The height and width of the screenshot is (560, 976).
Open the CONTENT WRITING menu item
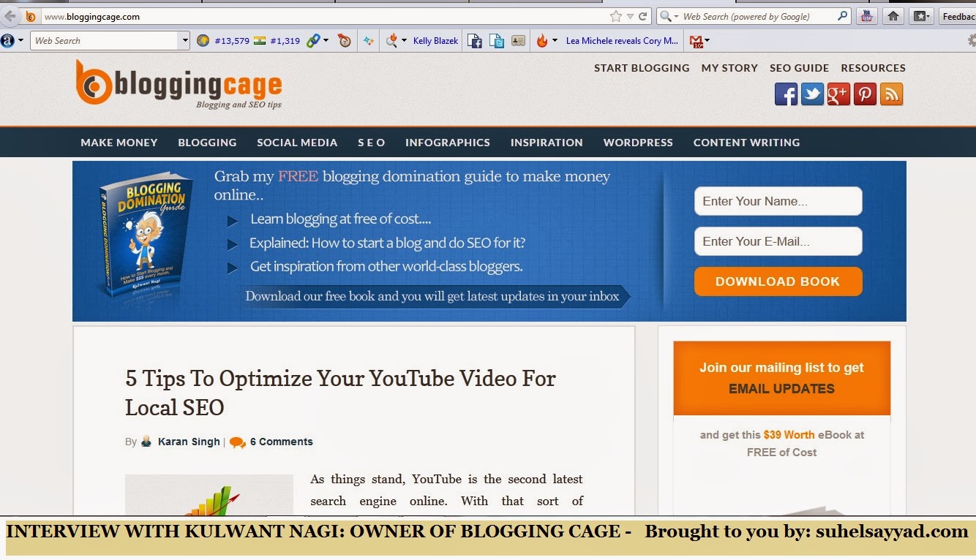(x=746, y=143)
